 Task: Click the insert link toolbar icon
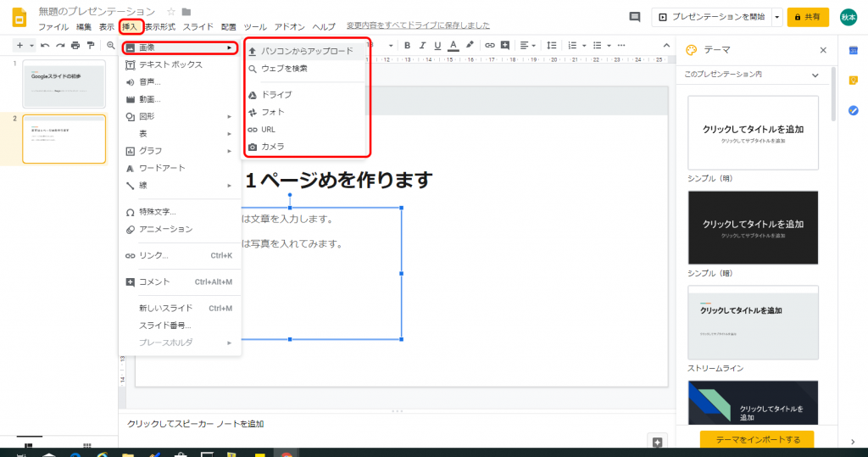(x=489, y=46)
